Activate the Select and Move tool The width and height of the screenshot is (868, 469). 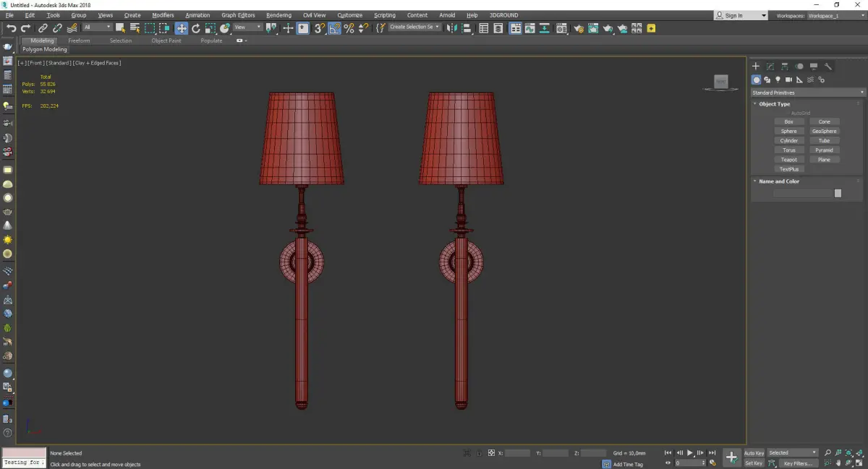click(x=181, y=28)
